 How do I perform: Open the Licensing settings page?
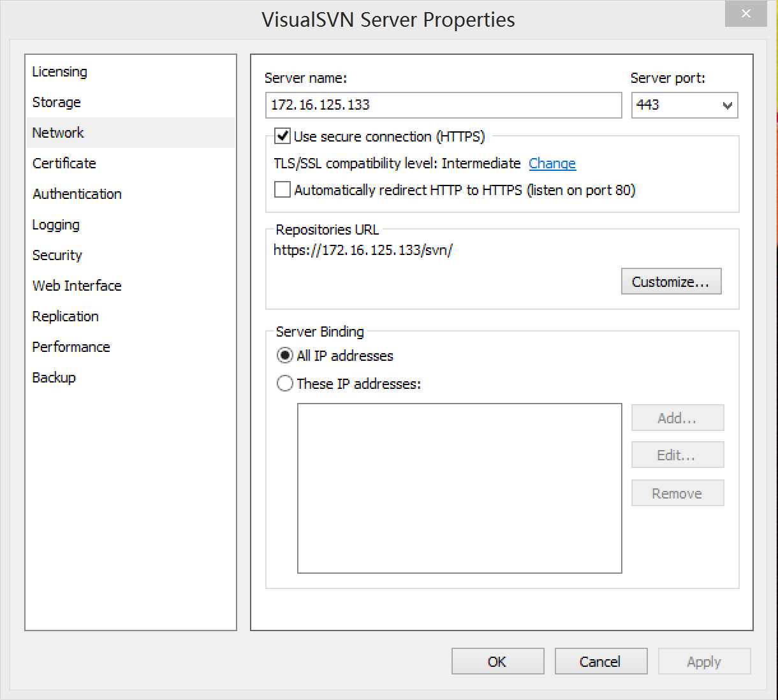click(x=60, y=71)
